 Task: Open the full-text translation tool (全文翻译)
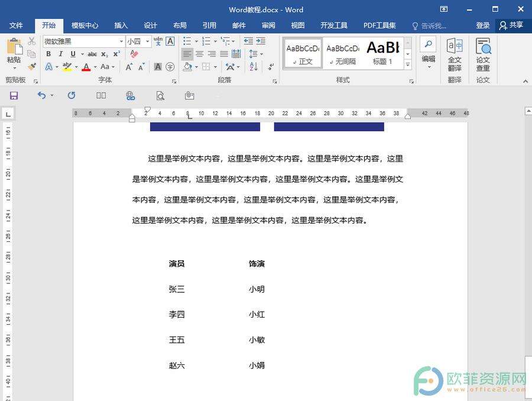454,54
